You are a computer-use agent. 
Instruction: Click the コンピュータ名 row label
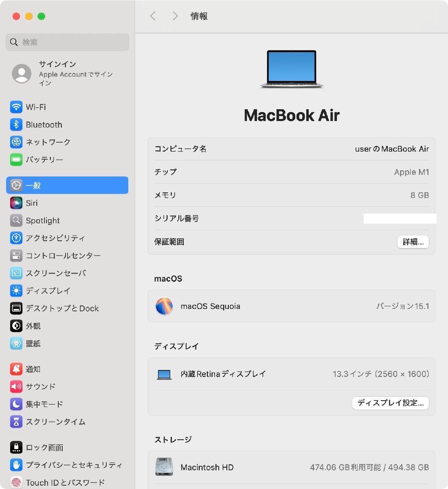point(180,149)
